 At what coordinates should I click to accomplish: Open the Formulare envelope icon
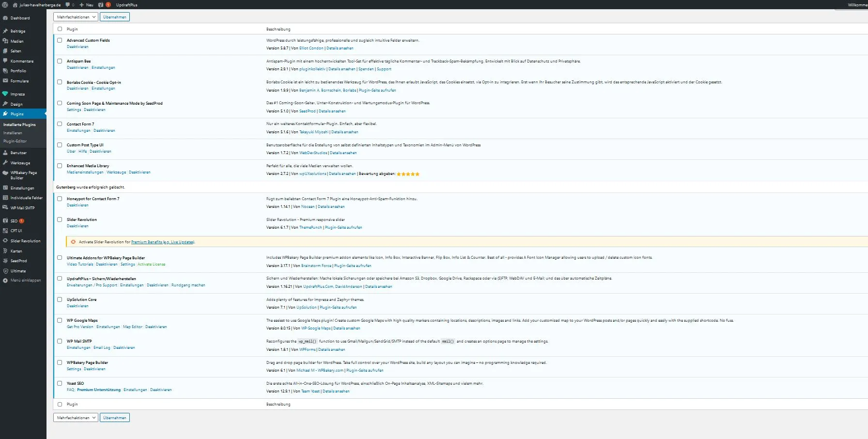pos(5,81)
